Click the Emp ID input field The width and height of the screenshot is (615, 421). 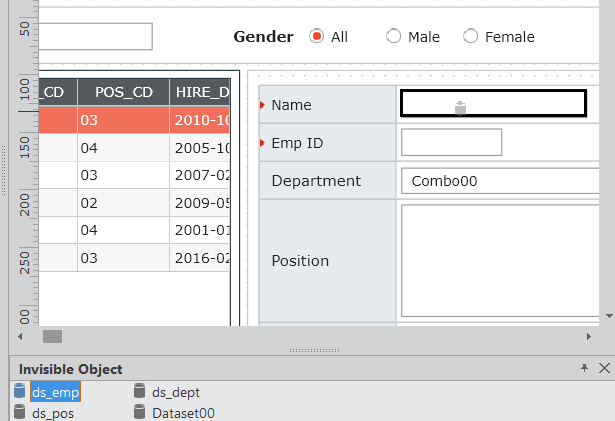point(451,142)
